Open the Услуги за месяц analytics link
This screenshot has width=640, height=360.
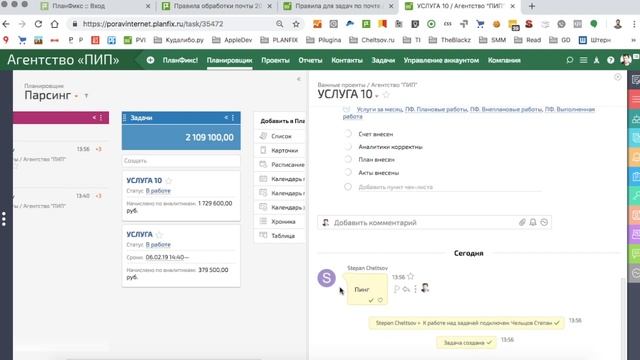[379, 109]
